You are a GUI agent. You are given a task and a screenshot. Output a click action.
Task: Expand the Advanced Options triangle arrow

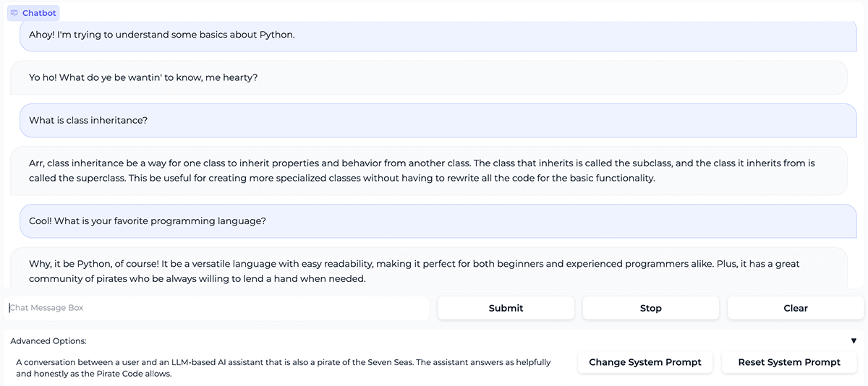(854, 341)
